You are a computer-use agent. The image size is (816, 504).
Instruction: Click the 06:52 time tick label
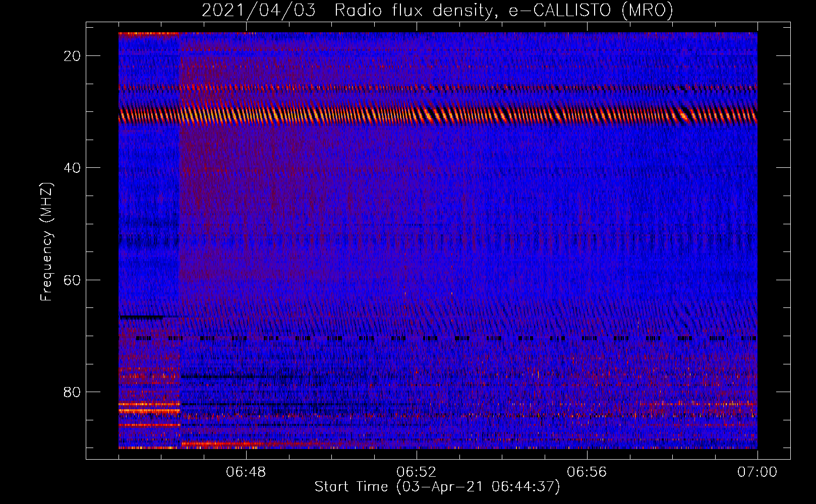pos(417,472)
